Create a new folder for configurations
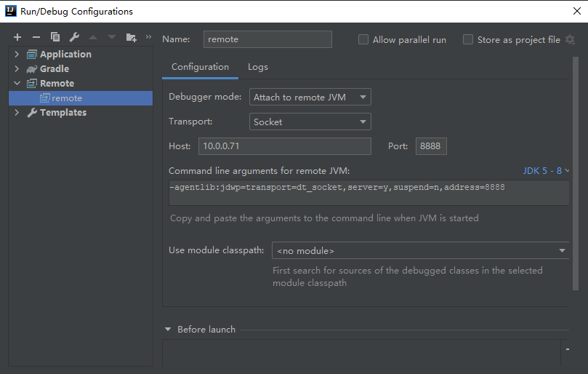 (x=131, y=37)
